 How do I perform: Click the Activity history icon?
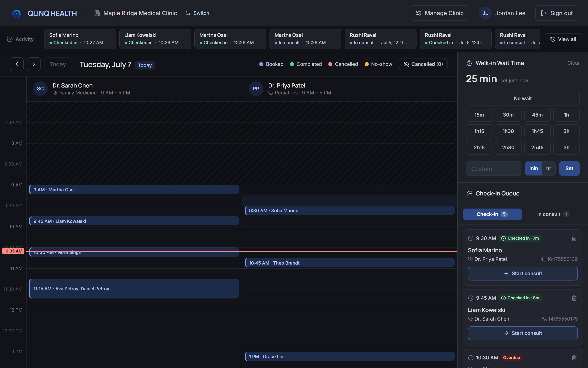[x=10, y=39]
